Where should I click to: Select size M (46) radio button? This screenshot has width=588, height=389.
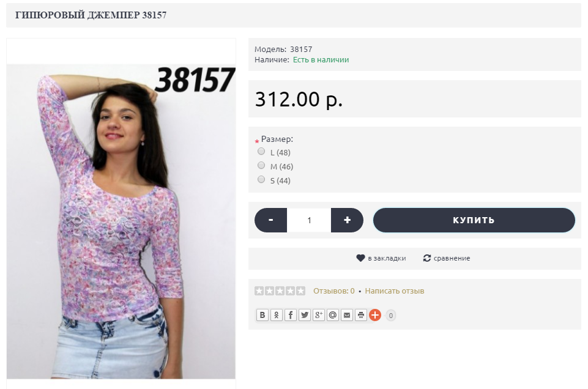(x=261, y=165)
